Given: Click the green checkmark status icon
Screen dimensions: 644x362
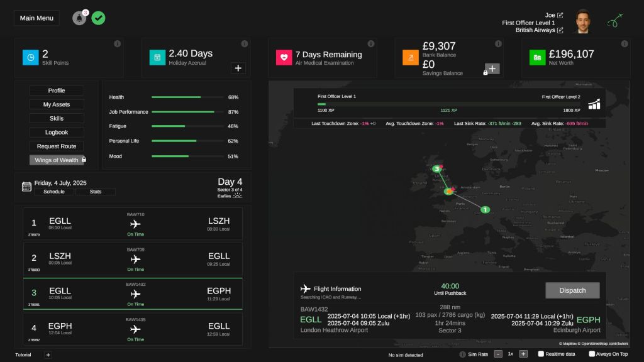Looking at the screenshot, I should pyautogui.click(x=98, y=18).
